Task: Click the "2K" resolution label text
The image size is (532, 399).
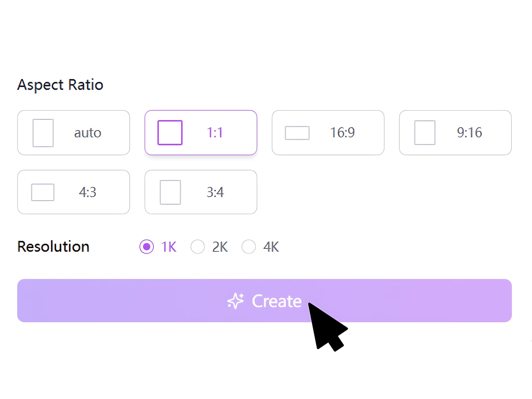Action: pos(220,247)
